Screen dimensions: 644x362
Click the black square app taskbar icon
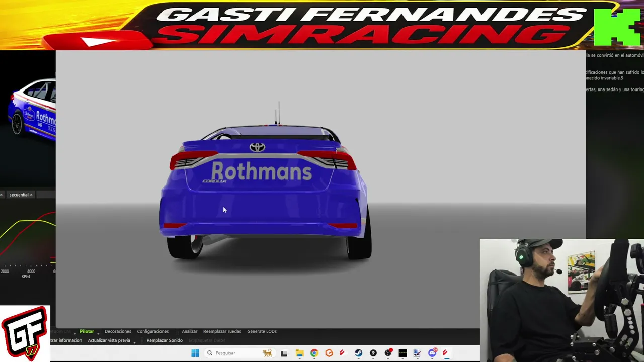click(x=403, y=353)
